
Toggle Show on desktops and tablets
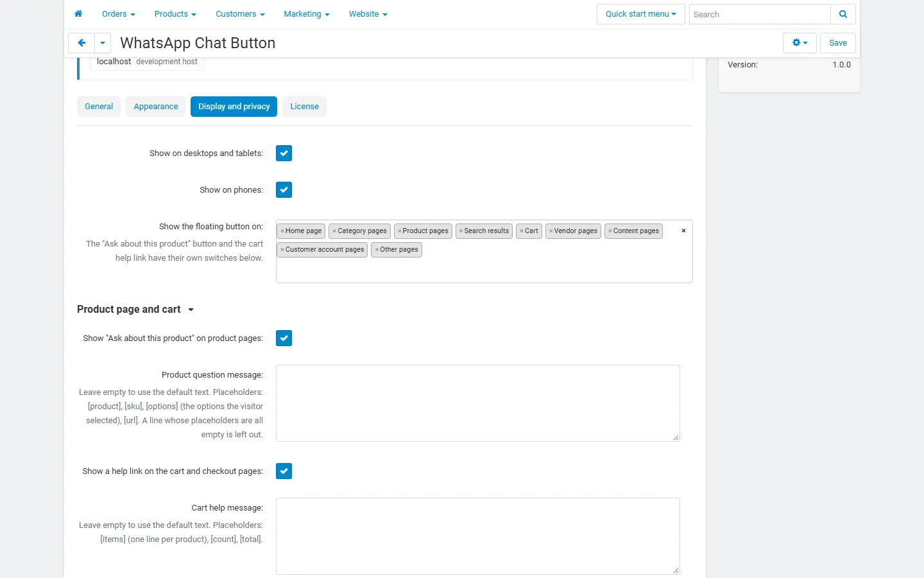point(284,153)
